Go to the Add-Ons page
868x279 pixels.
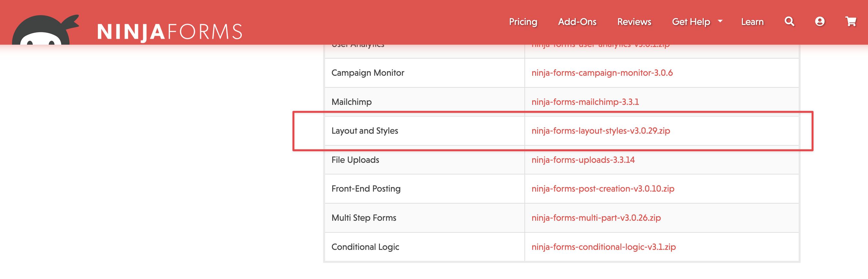point(577,22)
